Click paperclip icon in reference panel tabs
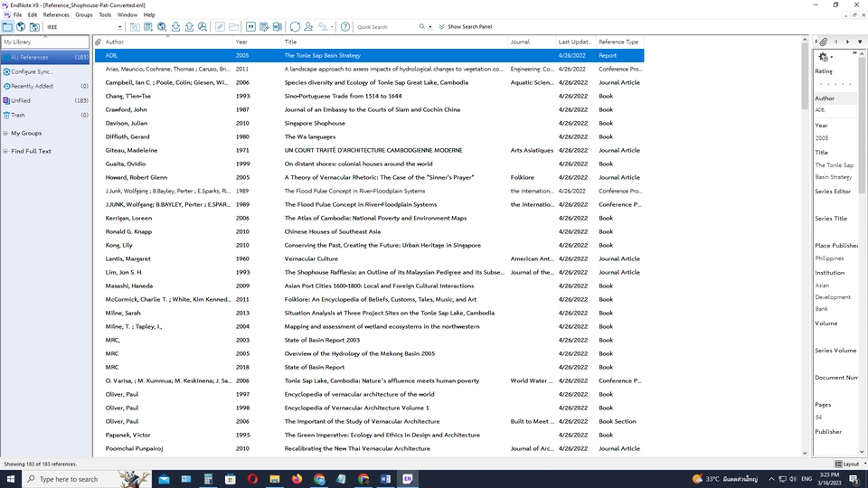The height and width of the screenshot is (488, 868). tap(824, 42)
